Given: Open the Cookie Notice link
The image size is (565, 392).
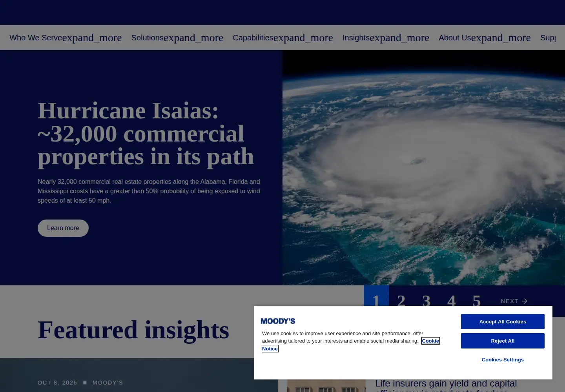Looking at the screenshot, I should 430,341.
